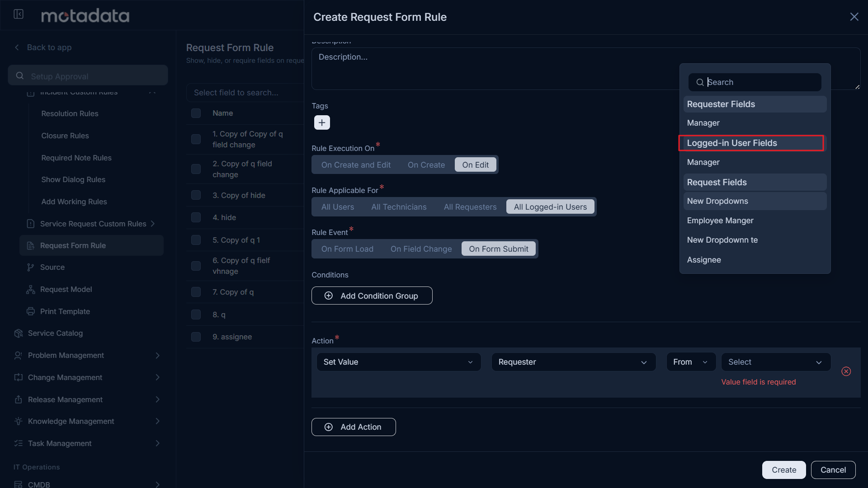This screenshot has width=868, height=488.
Task: Close the Create Request Form Rule panel
Action: click(x=854, y=17)
